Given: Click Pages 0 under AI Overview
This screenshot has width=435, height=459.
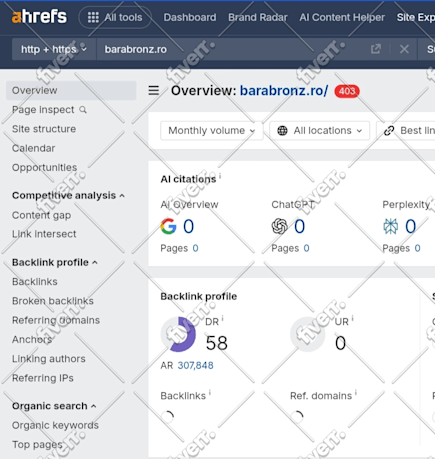Looking at the screenshot, I should [x=179, y=248].
